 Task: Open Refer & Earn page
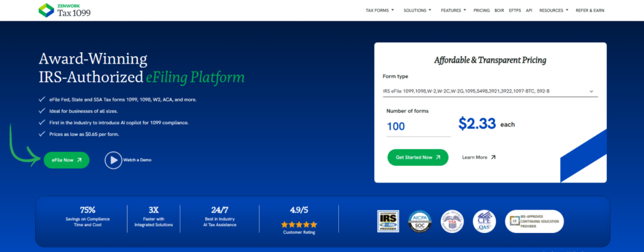click(x=590, y=11)
